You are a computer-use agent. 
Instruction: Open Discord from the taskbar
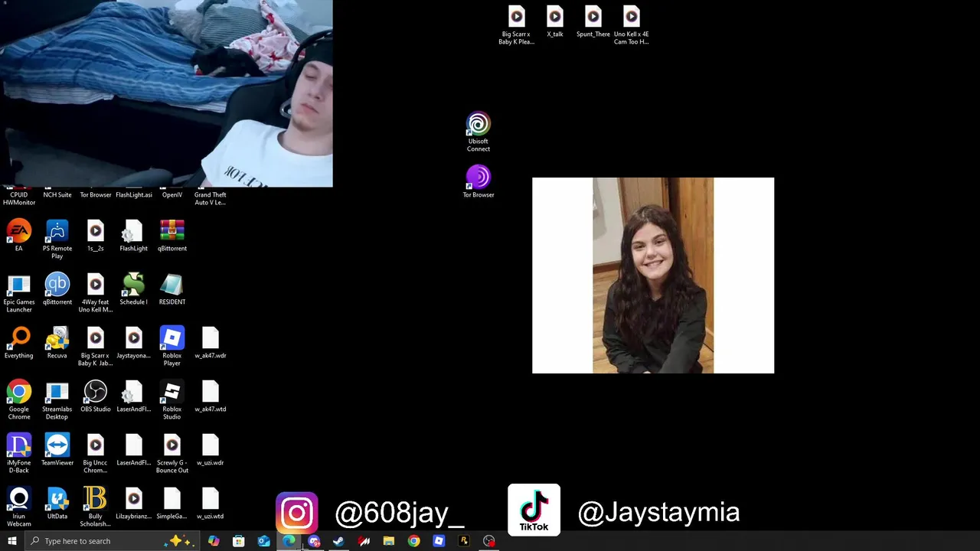coord(314,541)
